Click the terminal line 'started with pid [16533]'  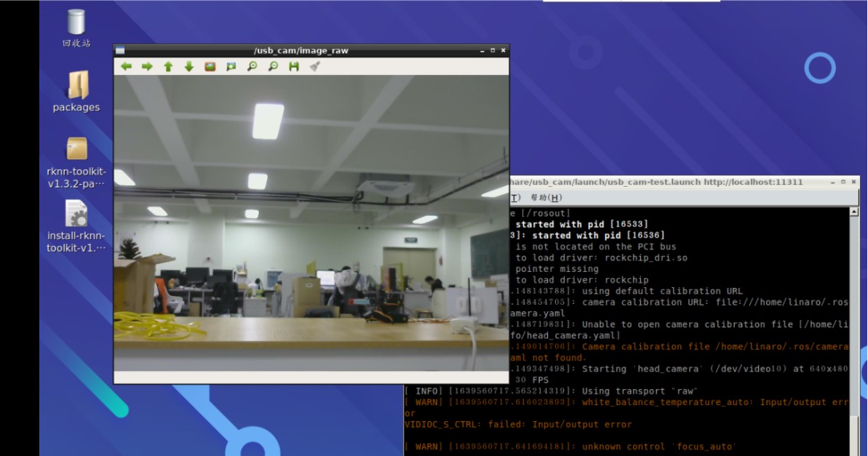click(x=581, y=224)
